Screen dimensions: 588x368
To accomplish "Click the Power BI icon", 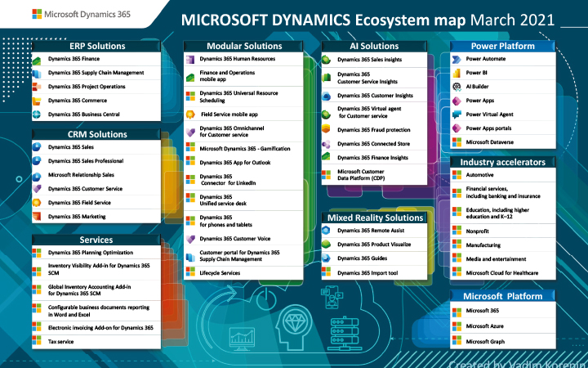I will [x=457, y=73].
